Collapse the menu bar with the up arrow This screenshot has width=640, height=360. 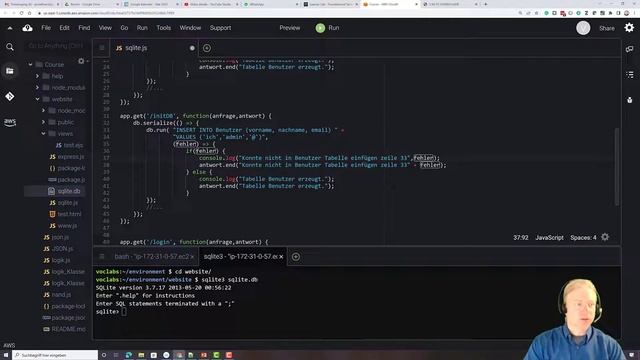(10, 28)
